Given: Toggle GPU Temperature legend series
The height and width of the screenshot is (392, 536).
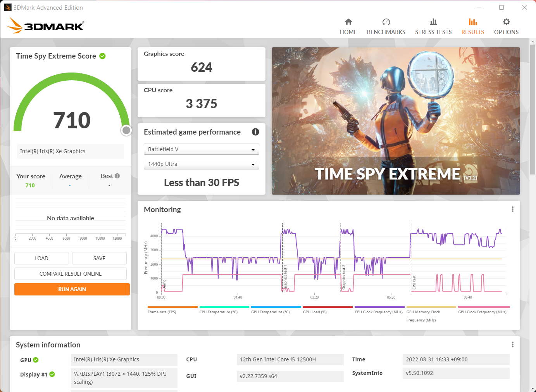Looking at the screenshot, I should click(276, 310).
